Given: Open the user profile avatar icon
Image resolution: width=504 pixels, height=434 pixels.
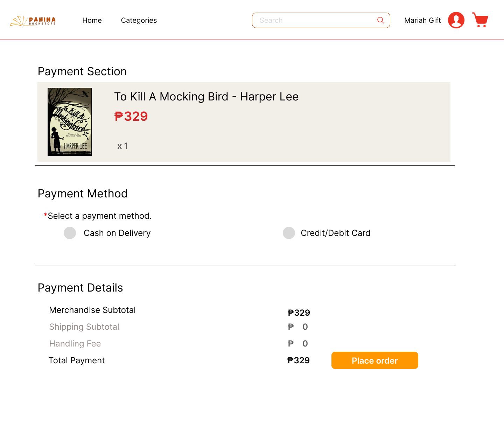Looking at the screenshot, I should (x=456, y=20).
